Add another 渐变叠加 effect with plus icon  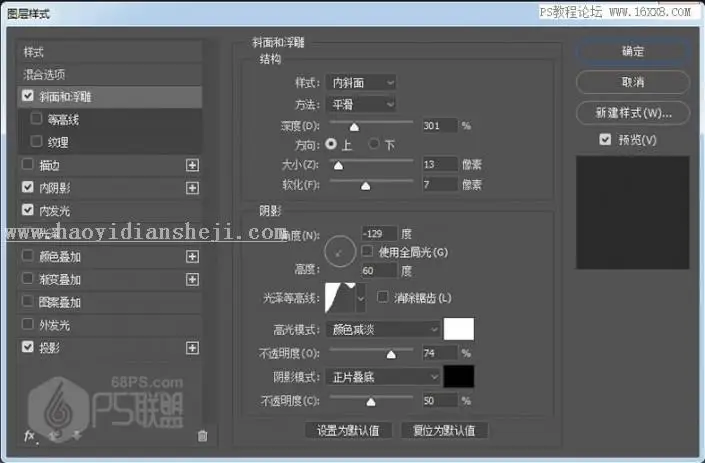pos(192,279)
